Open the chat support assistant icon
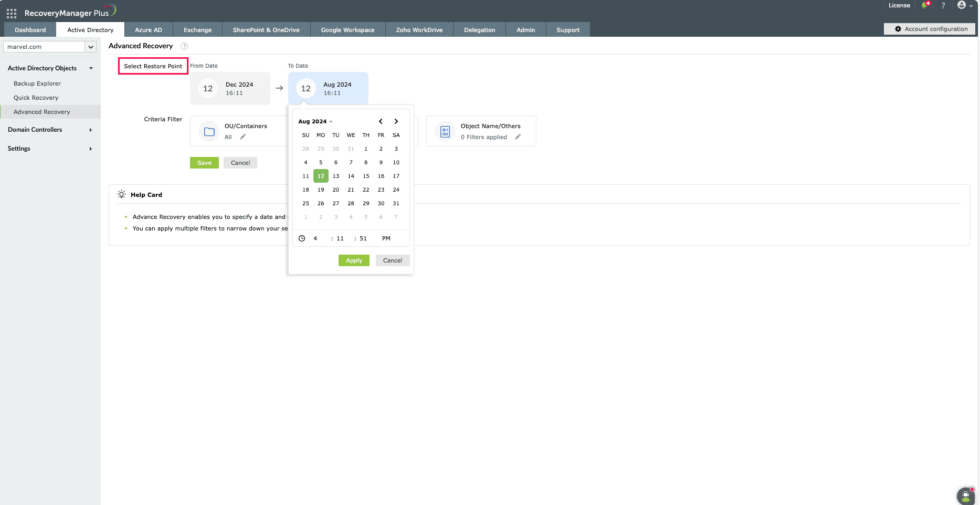980x505 pixels. coord(966,496)
